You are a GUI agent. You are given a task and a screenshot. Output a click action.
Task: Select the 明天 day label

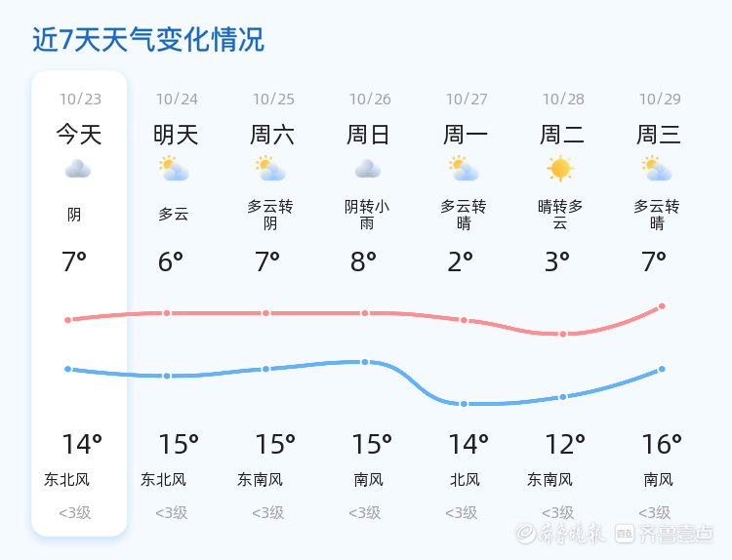click(176, 135)
